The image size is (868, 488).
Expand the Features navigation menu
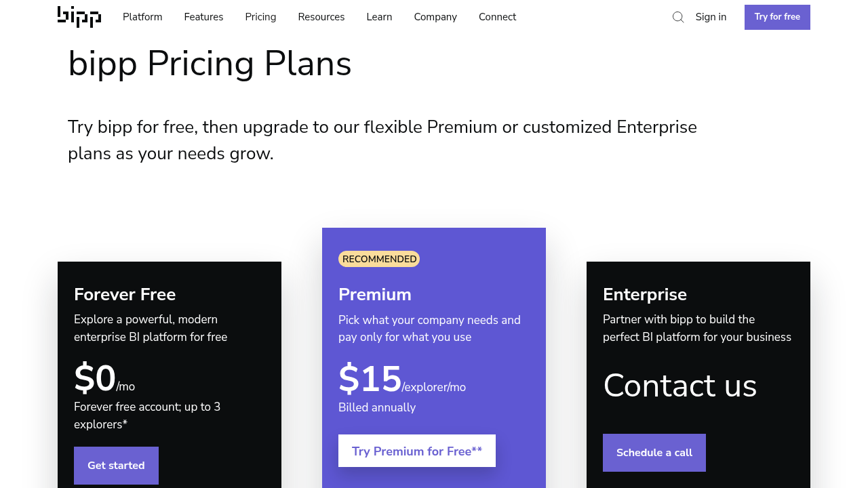[203, 17]
